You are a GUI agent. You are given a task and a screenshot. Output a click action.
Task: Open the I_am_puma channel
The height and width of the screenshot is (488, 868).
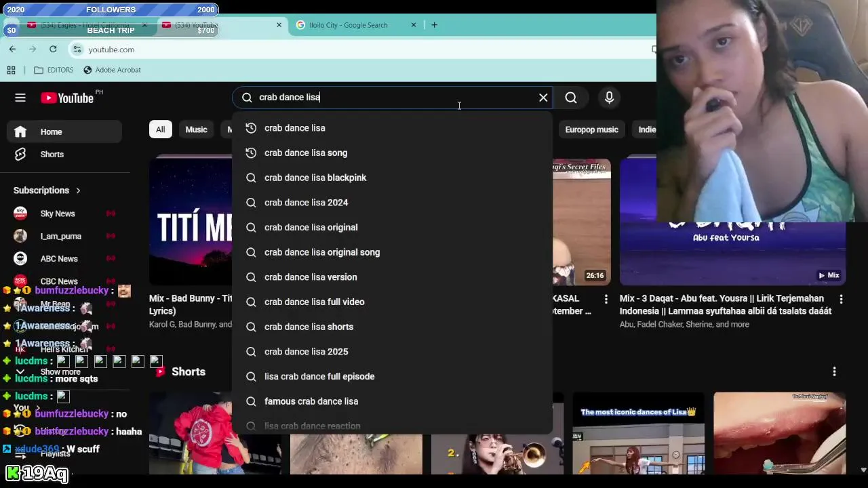pyautogui.click(x=64, y=236)
